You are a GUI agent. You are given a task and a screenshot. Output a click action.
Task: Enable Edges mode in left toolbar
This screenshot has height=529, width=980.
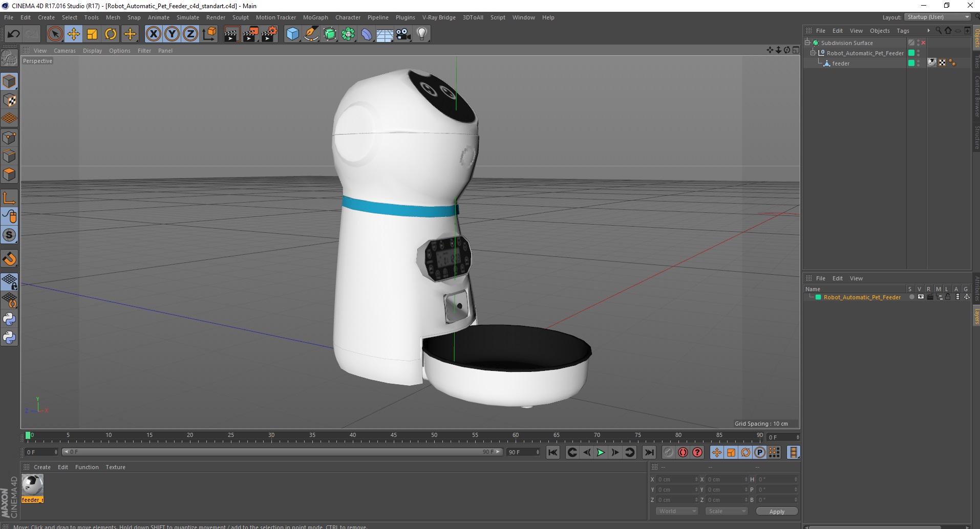point(9,156)
